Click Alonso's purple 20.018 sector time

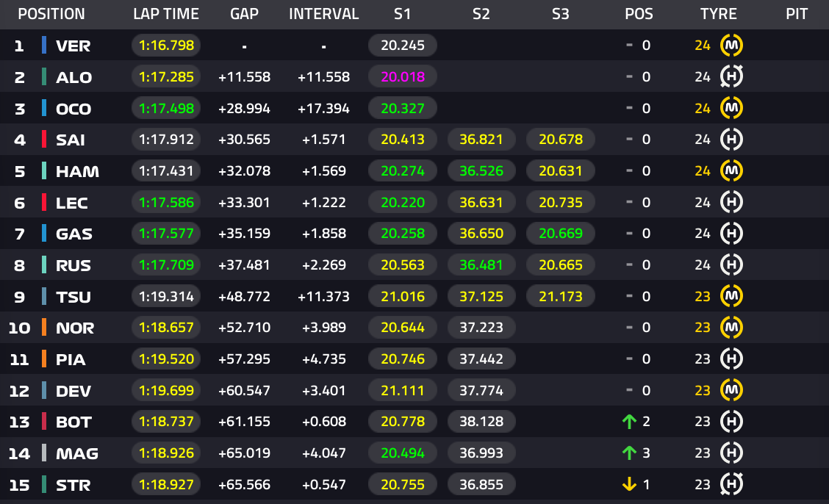coord(403,76)
